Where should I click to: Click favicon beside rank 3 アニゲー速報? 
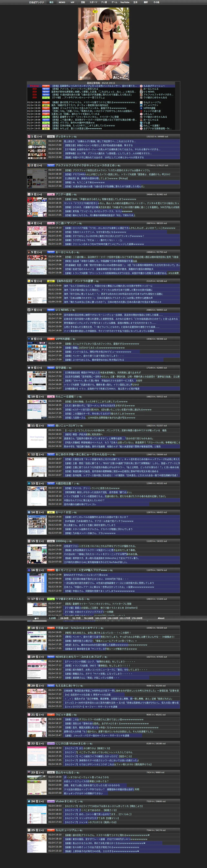point(29,194)
